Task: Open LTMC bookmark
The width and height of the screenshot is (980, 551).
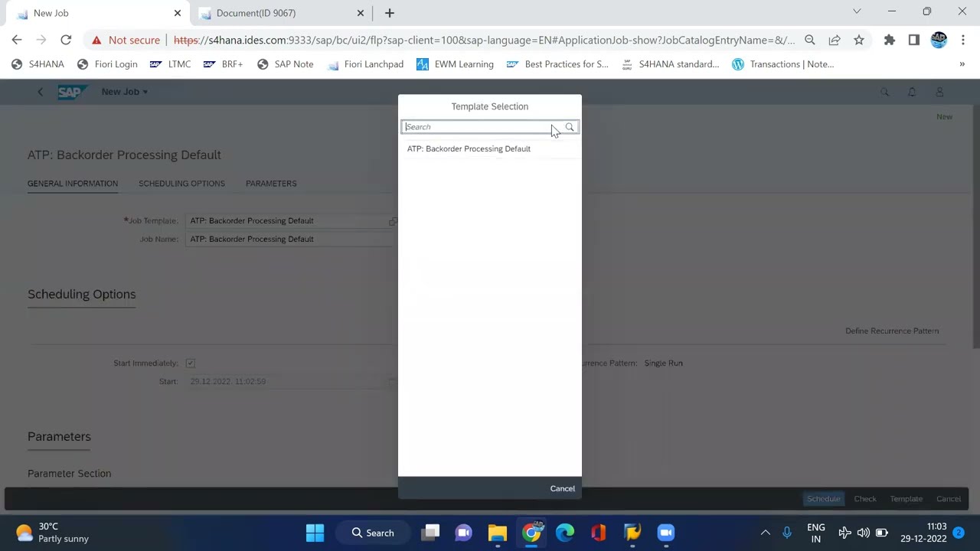Action: pos(171,64)
